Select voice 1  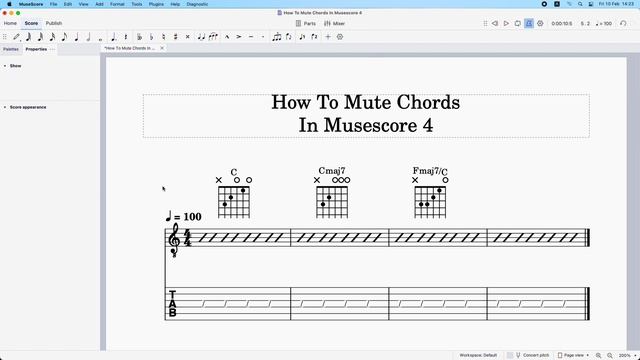tap(302, 37)
